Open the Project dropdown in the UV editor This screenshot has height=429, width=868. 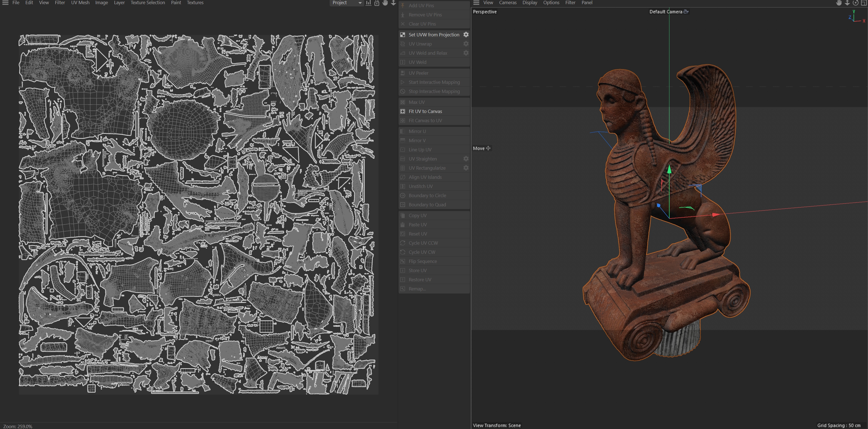346,3
